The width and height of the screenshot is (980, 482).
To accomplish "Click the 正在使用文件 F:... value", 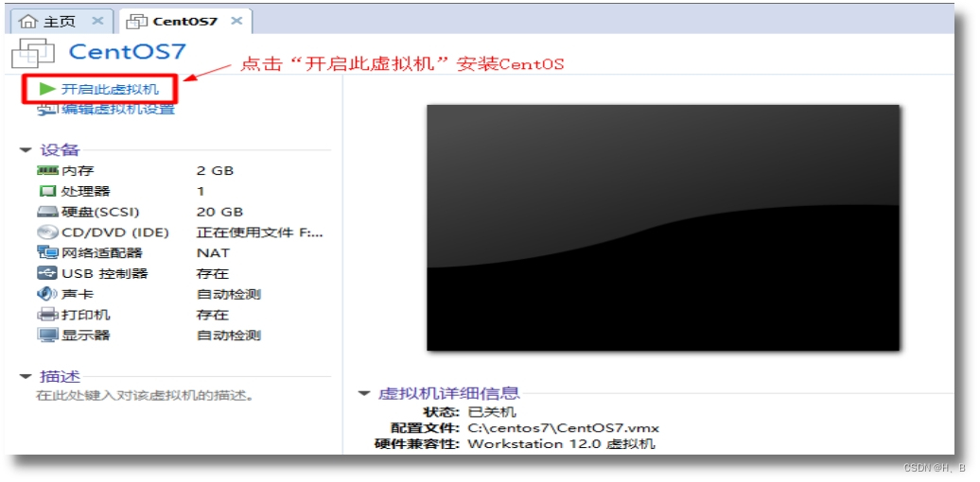I will tap(260, 232).
